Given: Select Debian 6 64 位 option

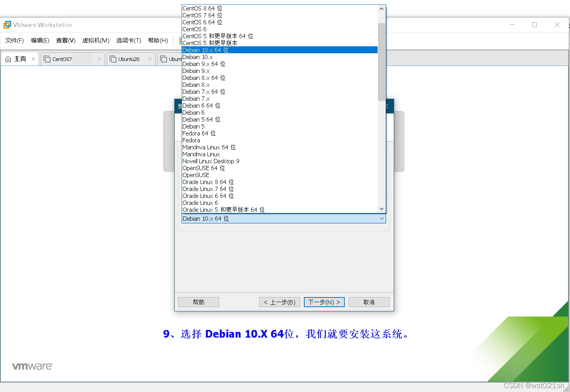Looking at the screenshot, I should coord(280,106).
